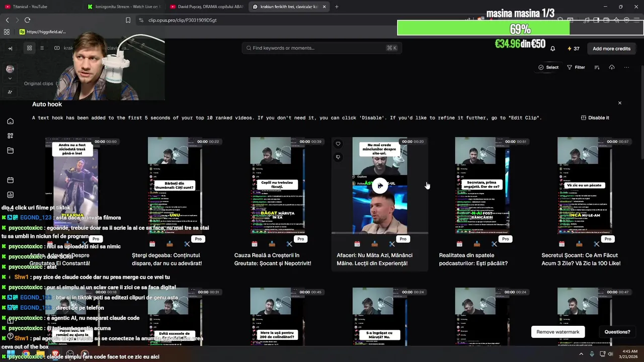Close the Auto hook notice
This screenshot has height=362, width=644.
[x=620, y=103]
